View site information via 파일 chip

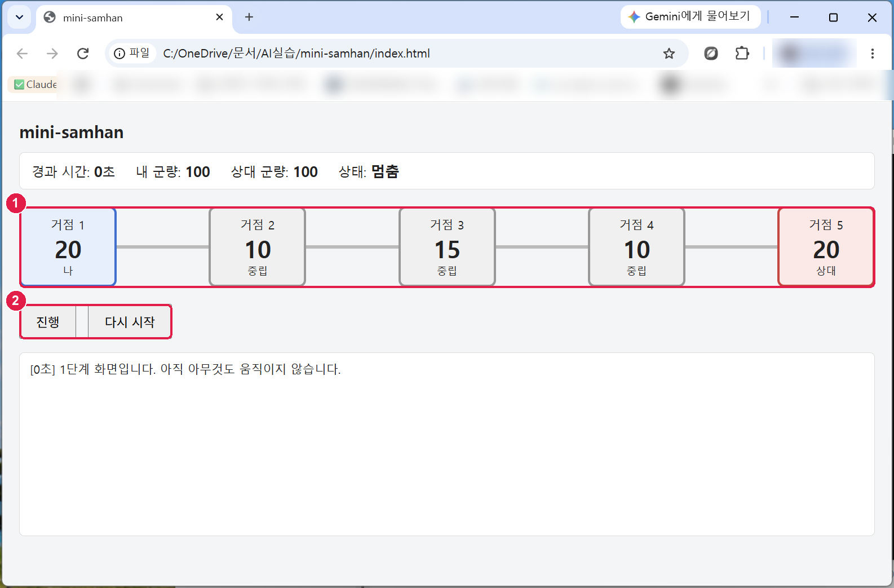[x=132, y=53]
